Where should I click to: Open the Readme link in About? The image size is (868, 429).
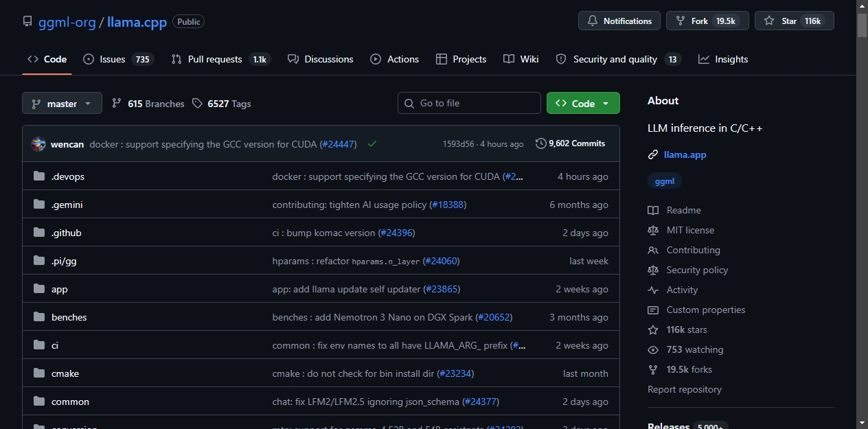click(x=674, y=210)
